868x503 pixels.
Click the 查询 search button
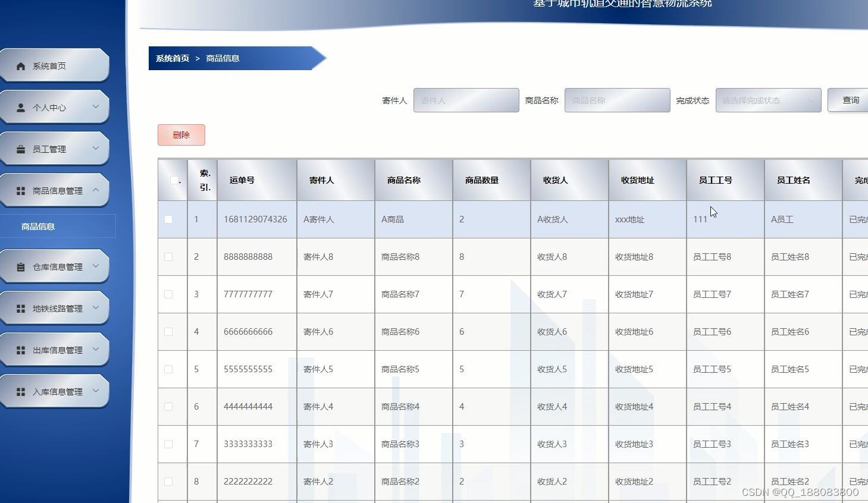pyautogui.click(x=851, y=100)
